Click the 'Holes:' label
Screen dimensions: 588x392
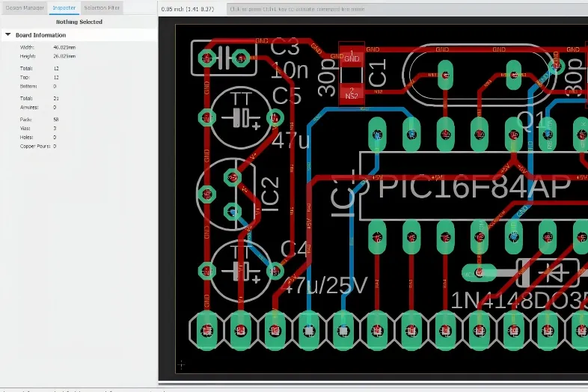click(27, 138)
